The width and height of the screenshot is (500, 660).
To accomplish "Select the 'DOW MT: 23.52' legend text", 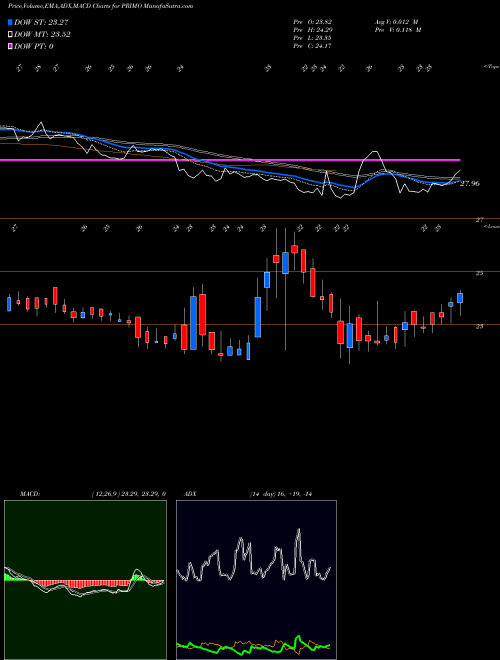I will point(42,35).
